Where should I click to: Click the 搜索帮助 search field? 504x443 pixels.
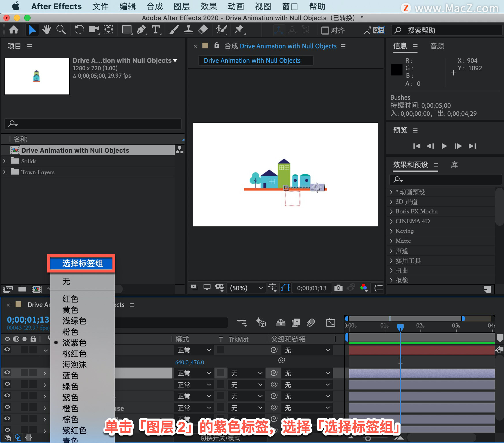pyautogui.click(x=446, y=30)
